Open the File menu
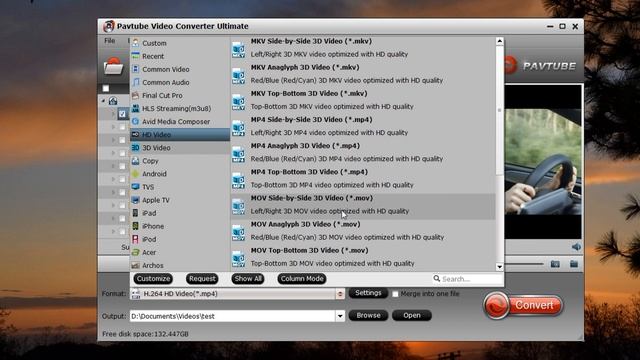640x360 pixels. click(x=109, y=40)
